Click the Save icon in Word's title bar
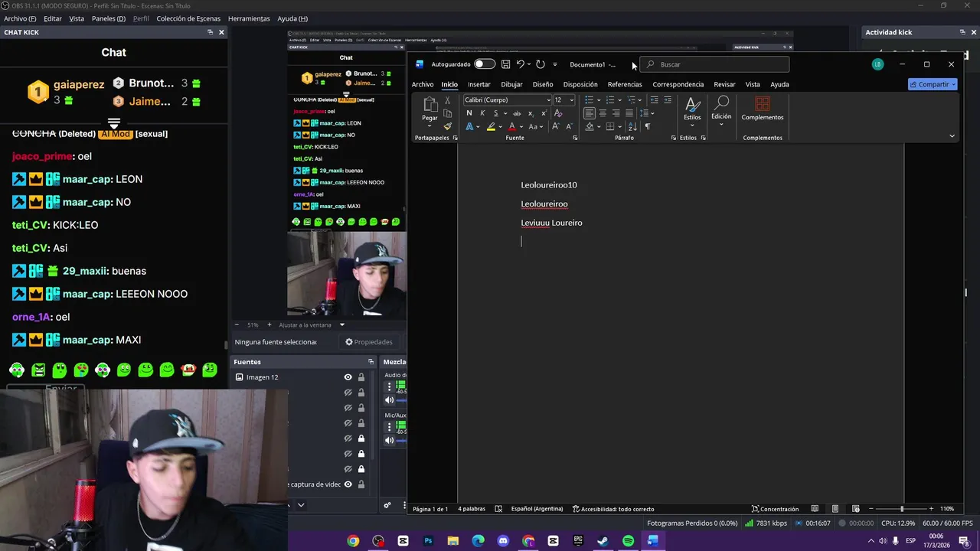 pyautogui.click(x=505, y=64)
